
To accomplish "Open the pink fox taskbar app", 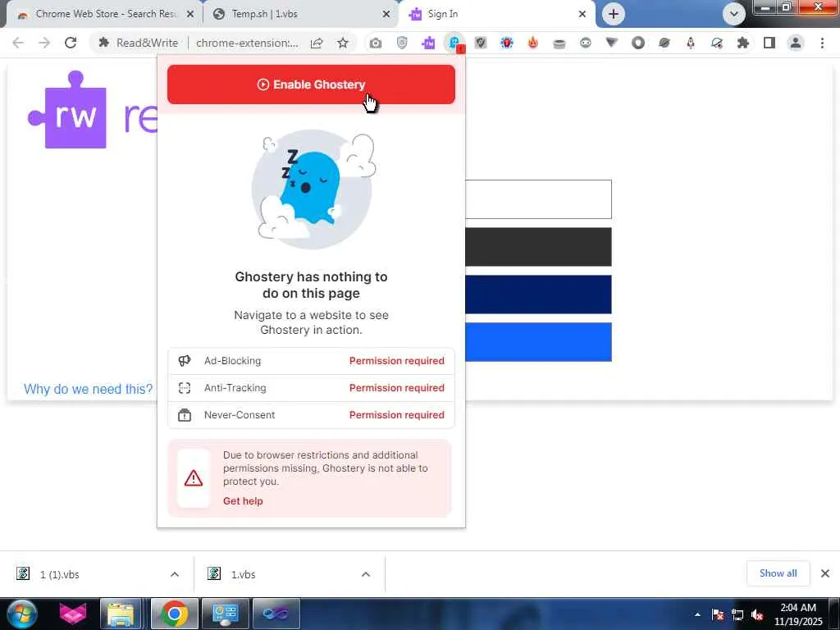I will (x=73, y=614).
